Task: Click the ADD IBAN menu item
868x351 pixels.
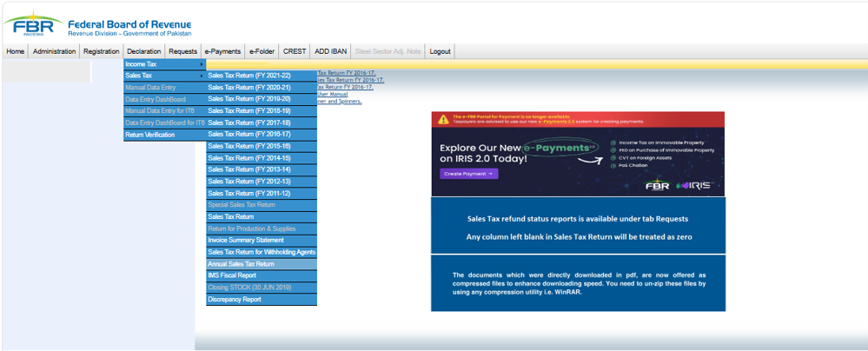Action: pos(330,51)
